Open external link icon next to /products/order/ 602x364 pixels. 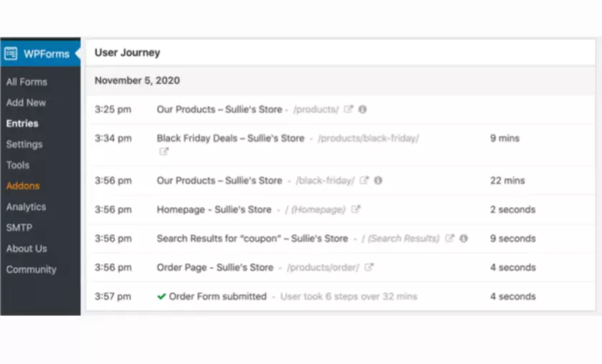[369, 267]
